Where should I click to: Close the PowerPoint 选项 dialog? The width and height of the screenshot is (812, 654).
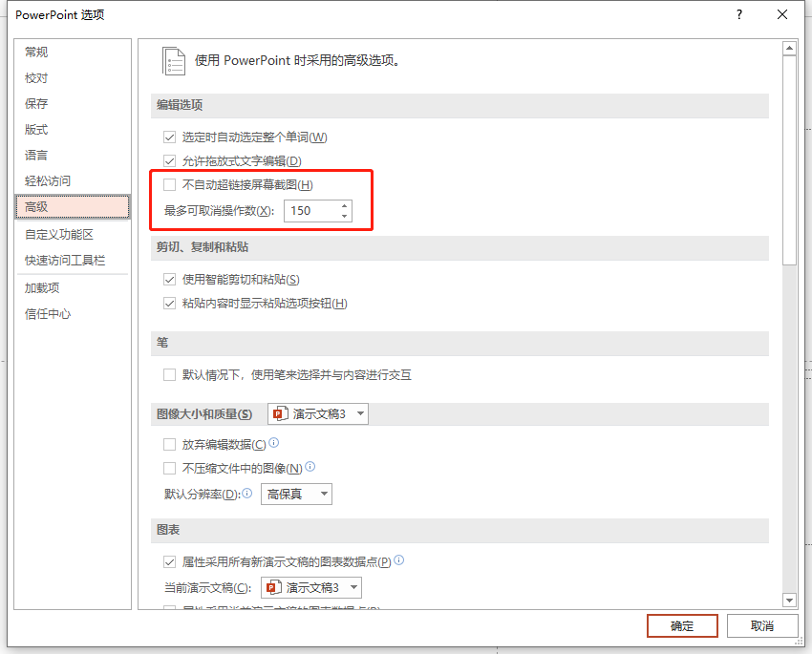click(782, 14)
